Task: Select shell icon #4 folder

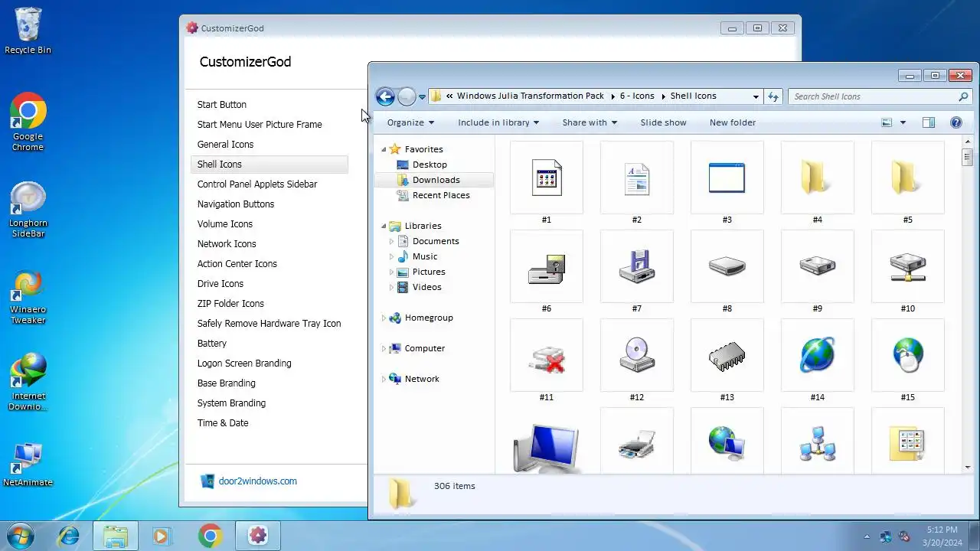Action: tap(818, 178)
